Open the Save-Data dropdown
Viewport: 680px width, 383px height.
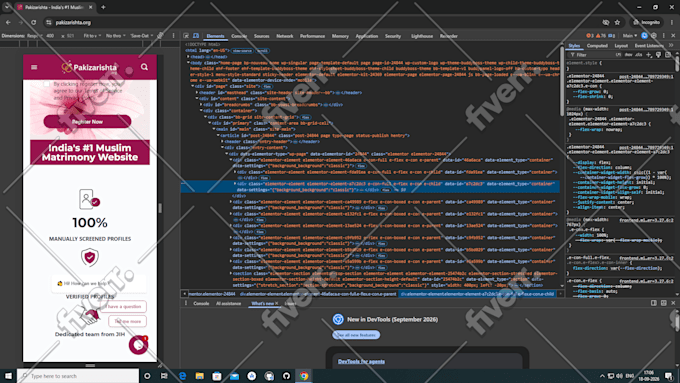pyautogui.click(x=141, y=36)
